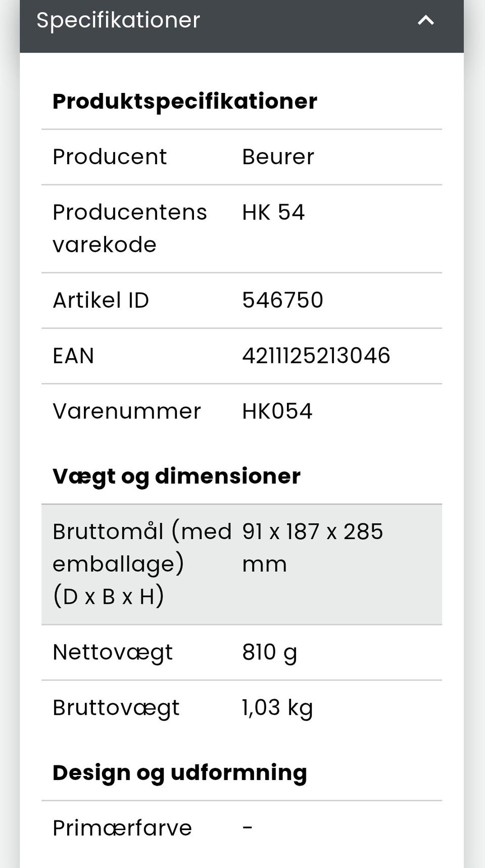Select the Artikel ID number 546750
Image resolution: width=485 pixels, height=868 pixels.
click(x=282, y=300)
